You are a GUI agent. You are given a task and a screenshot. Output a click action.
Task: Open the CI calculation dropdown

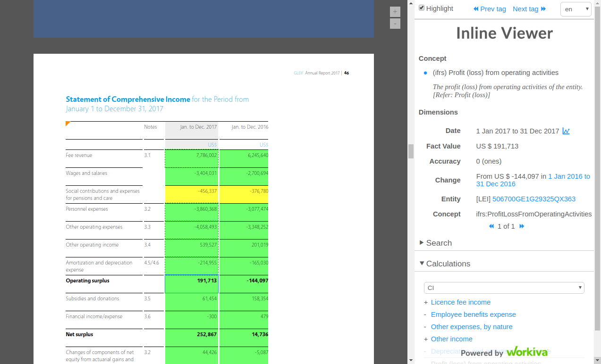pyautogui.click(x=504, y=288)
